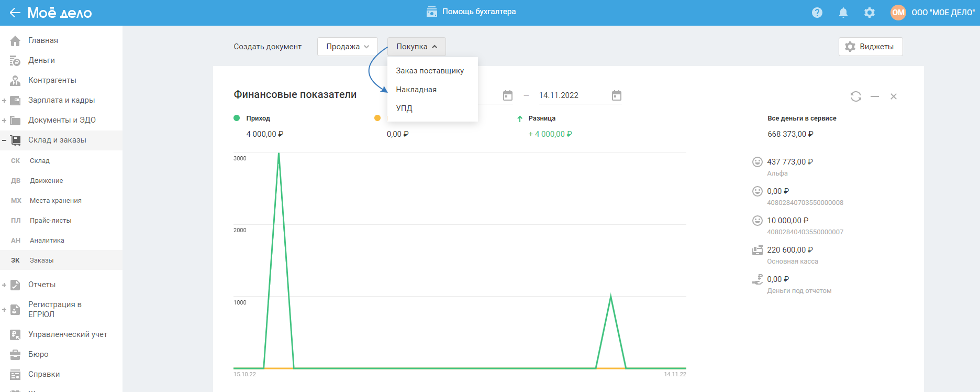The width and height of the screenshot is (980, 392).
Task: Expand the Зарплата и кадры section
Action: pyautogui.click(x=4, y=100)
